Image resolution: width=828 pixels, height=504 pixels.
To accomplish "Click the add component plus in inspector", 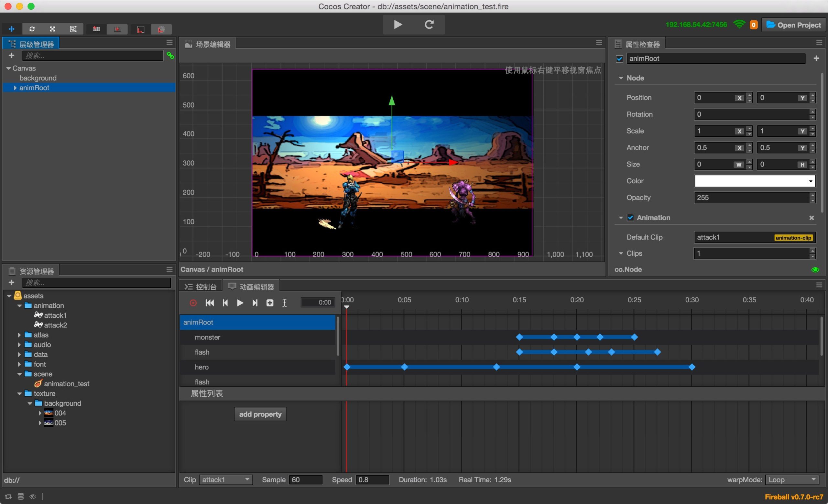I will click(816, 59).
